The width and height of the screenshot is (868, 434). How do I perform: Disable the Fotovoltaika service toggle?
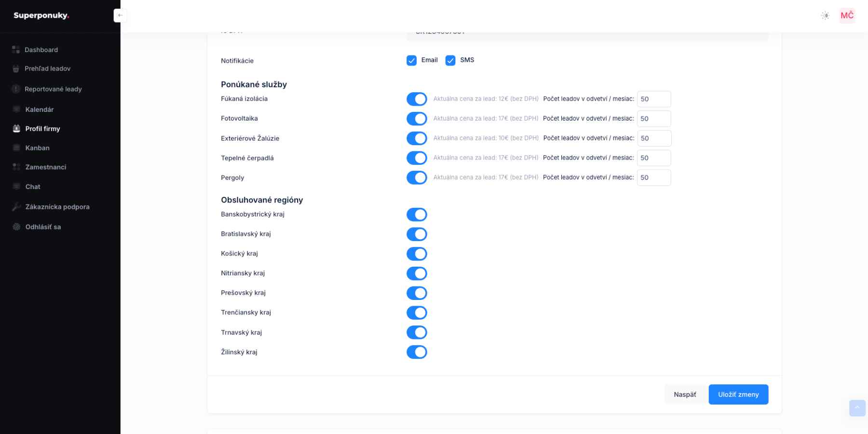click(x=417, y=119)
